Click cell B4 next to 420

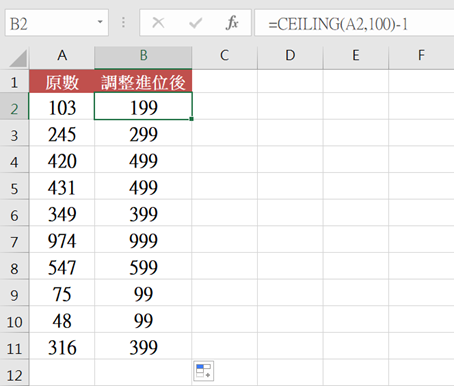[143, 160]
